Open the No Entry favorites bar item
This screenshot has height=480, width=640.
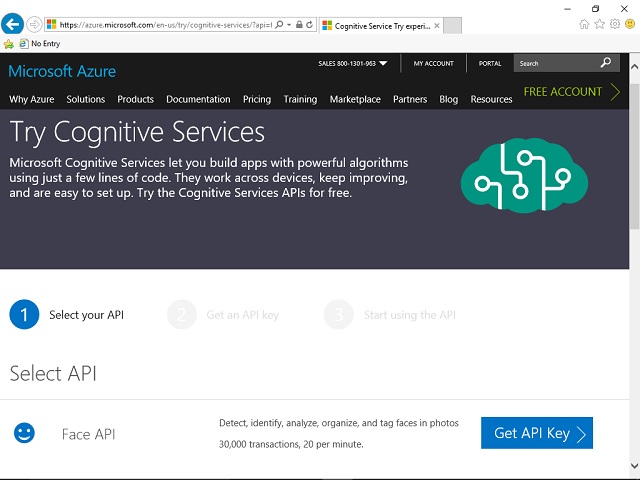click(40, 44)
